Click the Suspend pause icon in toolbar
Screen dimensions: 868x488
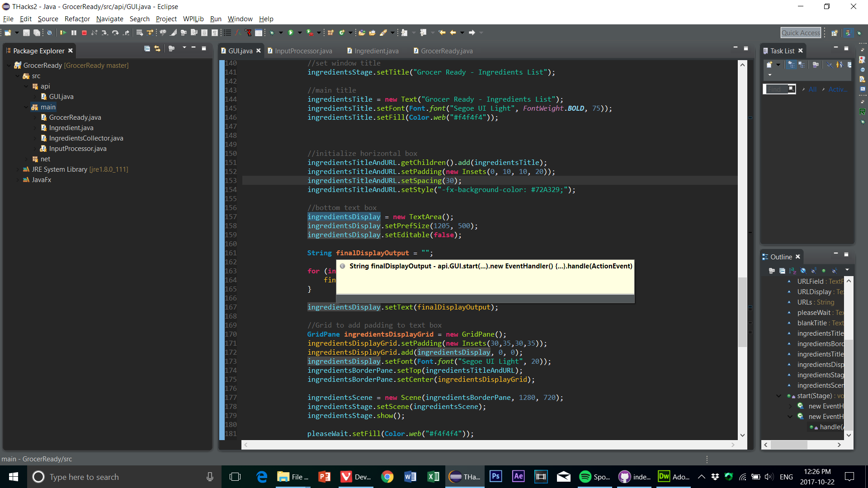click(x=74, y=33)
